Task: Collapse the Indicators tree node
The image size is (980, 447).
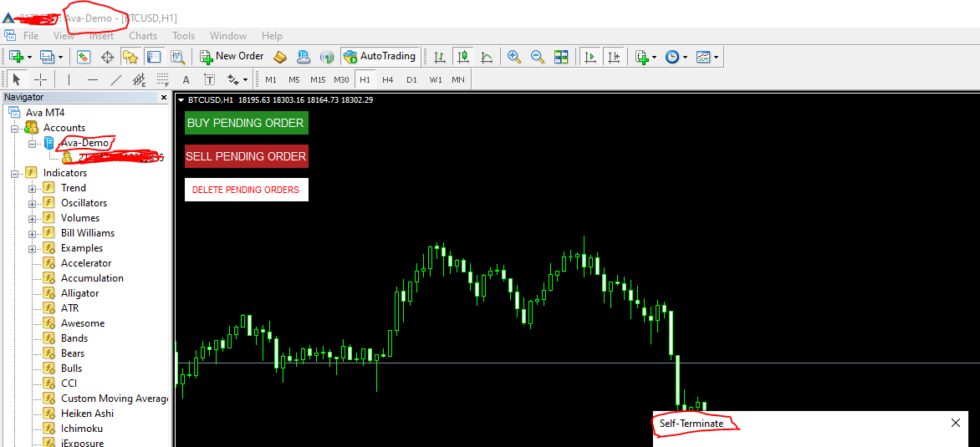Action: click(x=14, y=173)
